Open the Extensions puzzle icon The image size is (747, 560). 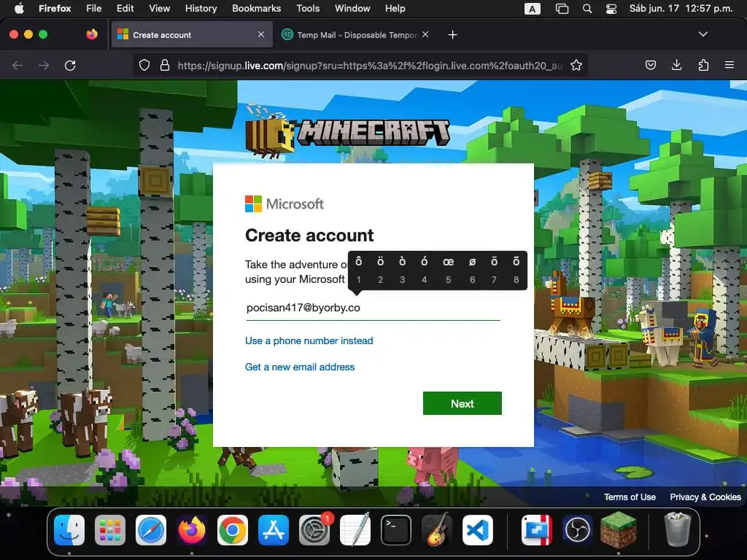point(703,65)
